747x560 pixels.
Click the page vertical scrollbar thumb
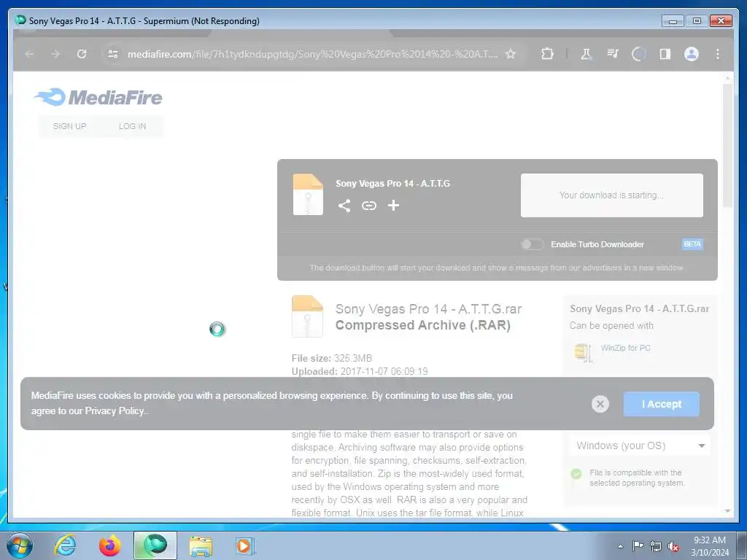pyautogui.click(x=727, y=145)
